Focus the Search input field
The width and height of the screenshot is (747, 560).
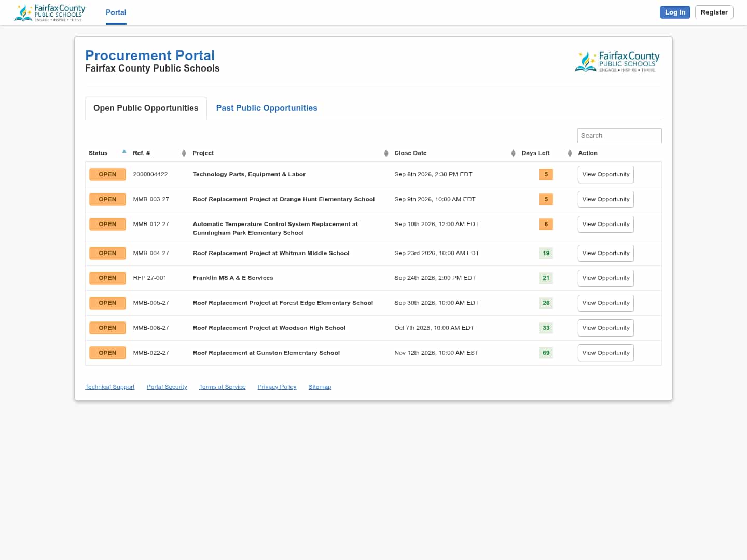point(619,136)
